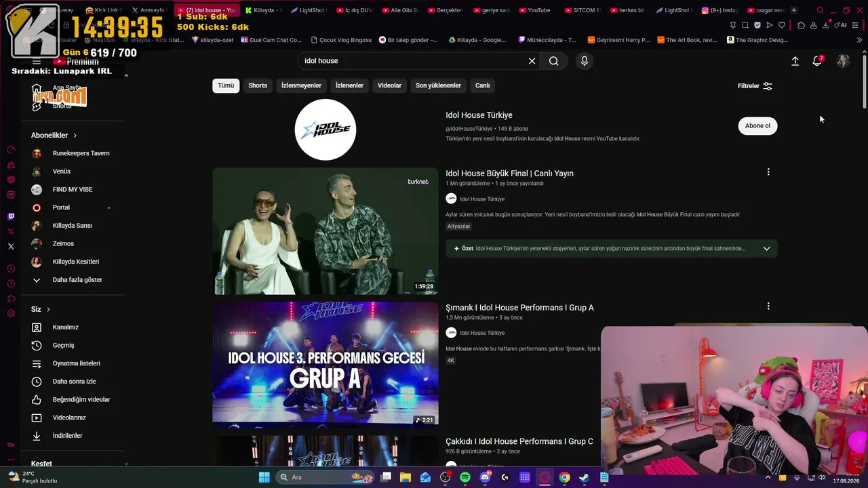Open 'Şımarık I Idol House Performans I Grup A' title
868x488 pixels.
[x=519, y=308]
